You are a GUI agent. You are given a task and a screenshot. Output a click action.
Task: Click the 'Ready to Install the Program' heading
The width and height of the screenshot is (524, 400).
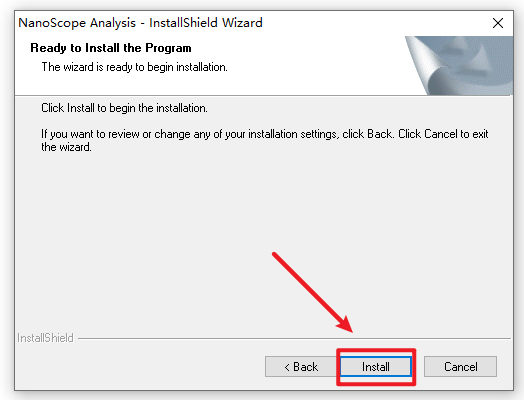[x=111, y=48]
